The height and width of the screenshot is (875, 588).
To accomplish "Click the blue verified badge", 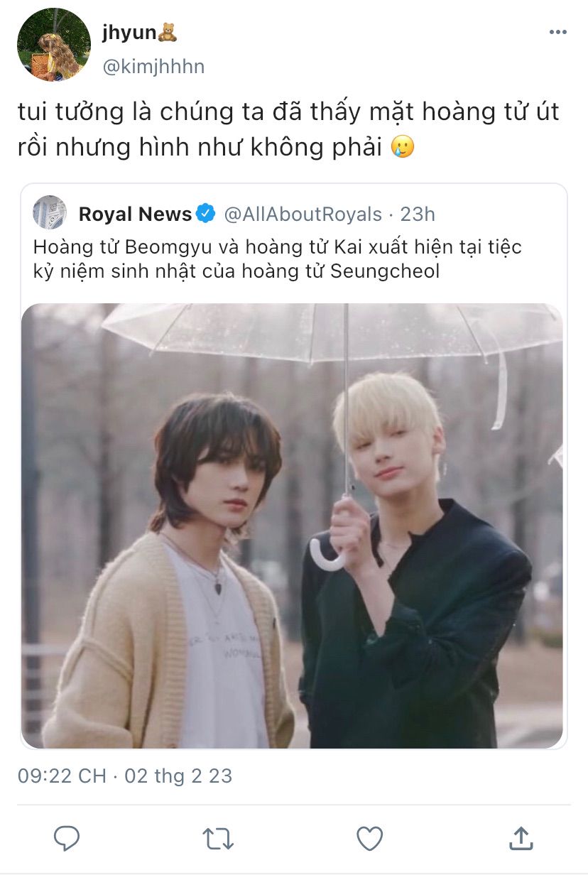I will 206,214.
